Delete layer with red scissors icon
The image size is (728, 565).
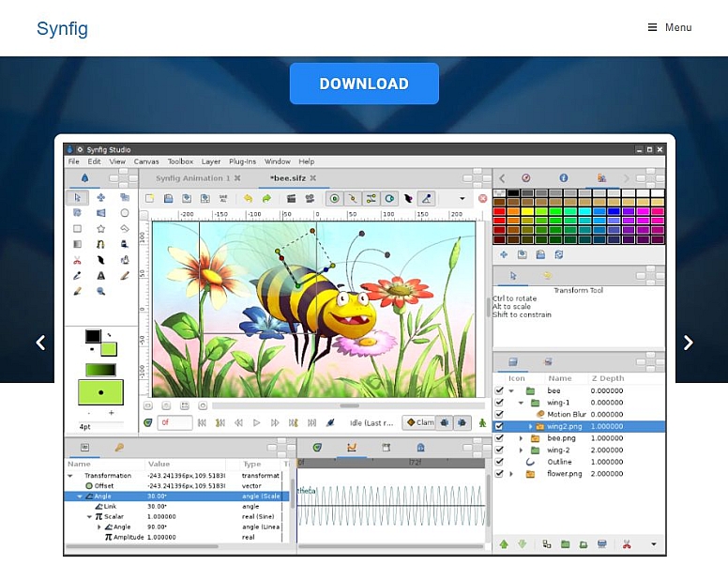pos(627,544)
